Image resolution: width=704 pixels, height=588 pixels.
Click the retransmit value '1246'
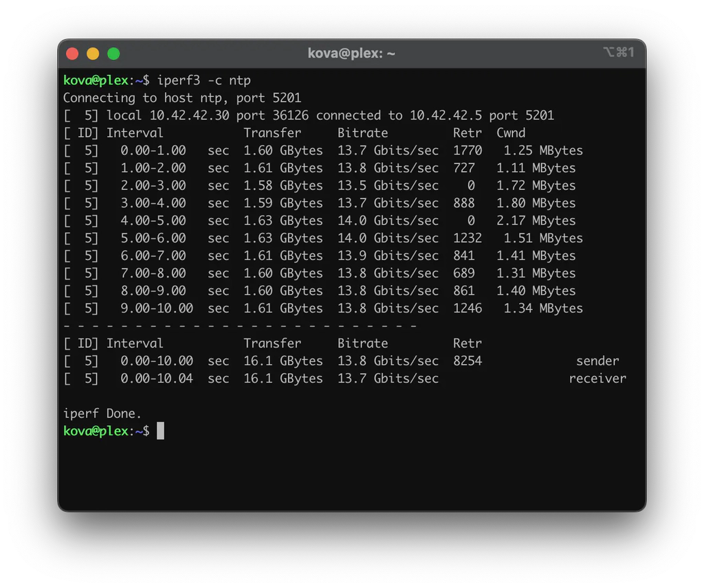tap(467, 308)
